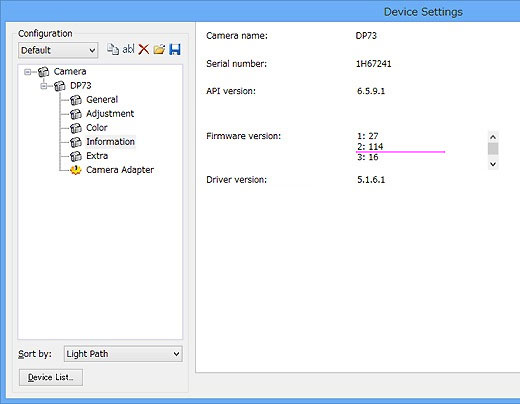The height and width of the screenshot is (404, 520).
Task: Click firmware list scroll down arrow
Action: click(493, 164)
